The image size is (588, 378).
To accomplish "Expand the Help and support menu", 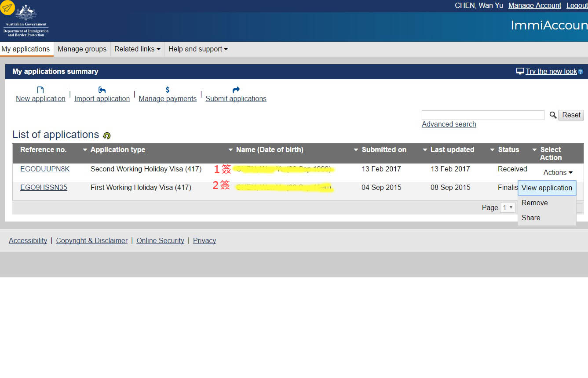I will 198,49.
